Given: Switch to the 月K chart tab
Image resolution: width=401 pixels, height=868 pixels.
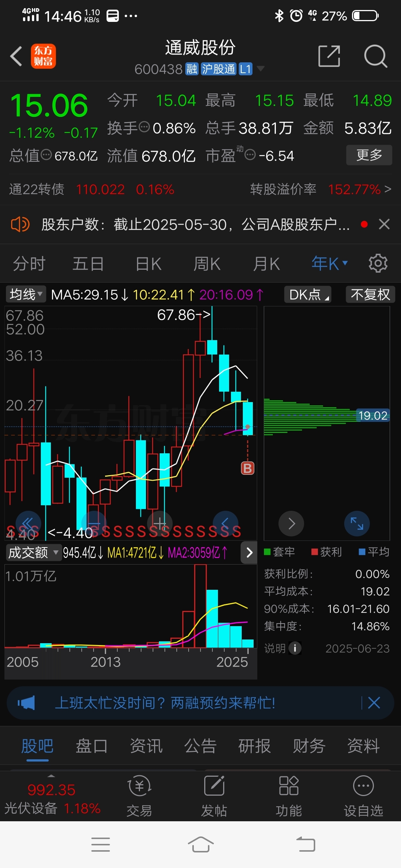Looking at the screenshot, I should coord(266,264).
